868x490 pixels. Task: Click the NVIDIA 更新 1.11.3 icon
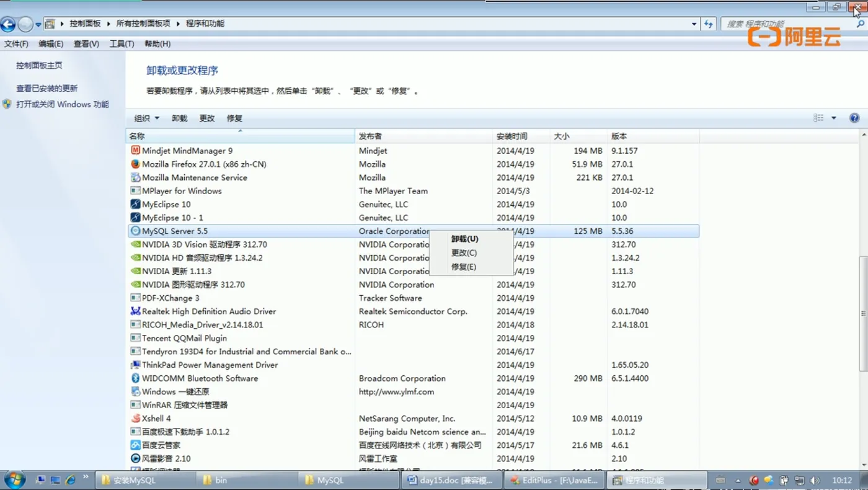tap(135, 271)
